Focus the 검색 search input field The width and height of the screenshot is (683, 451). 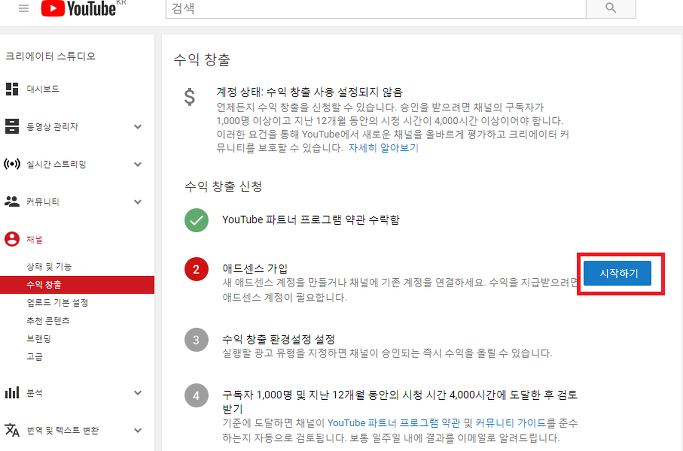(376, 8)
